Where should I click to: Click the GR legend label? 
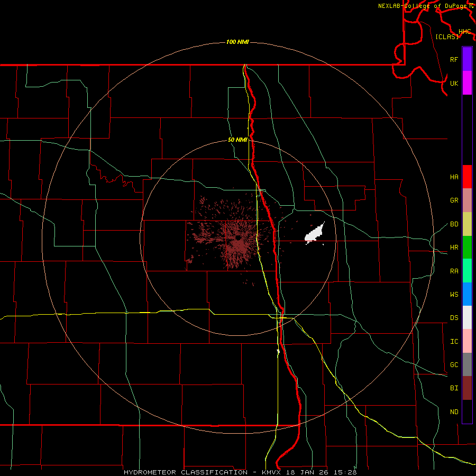[454, 200]
